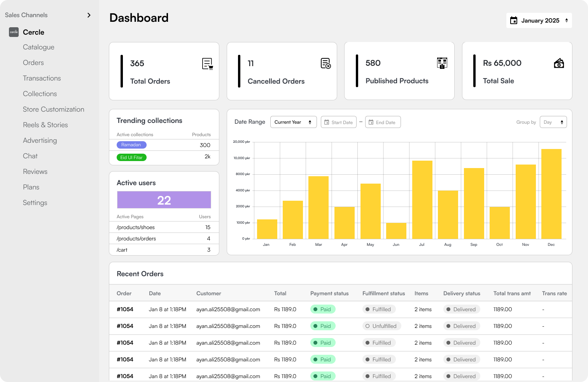Click the Cancelled Orders document icon
Image resolution: width=588 pixels, height=382 pixels.
[325, 63]
